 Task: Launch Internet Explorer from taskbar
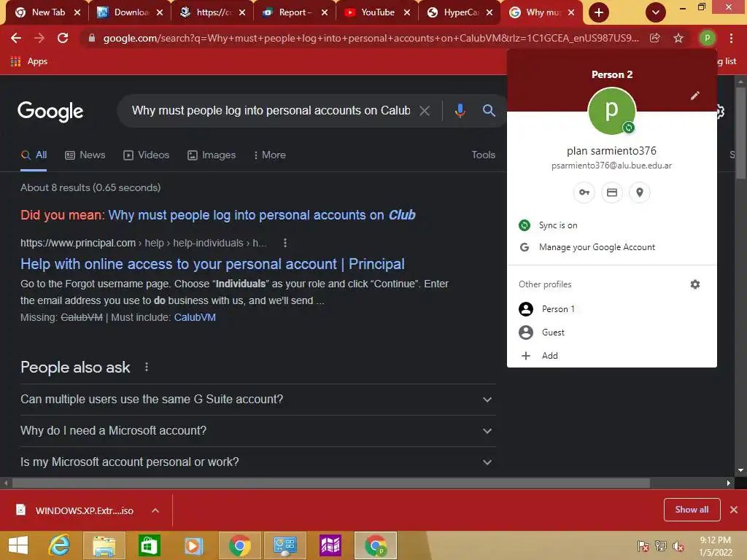coord(59,545)
